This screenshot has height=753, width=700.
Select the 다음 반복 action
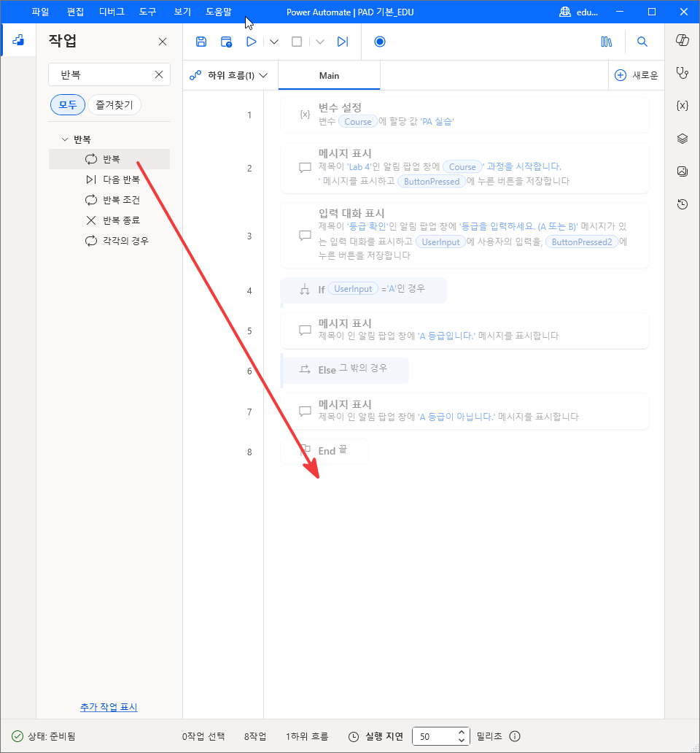109,179
